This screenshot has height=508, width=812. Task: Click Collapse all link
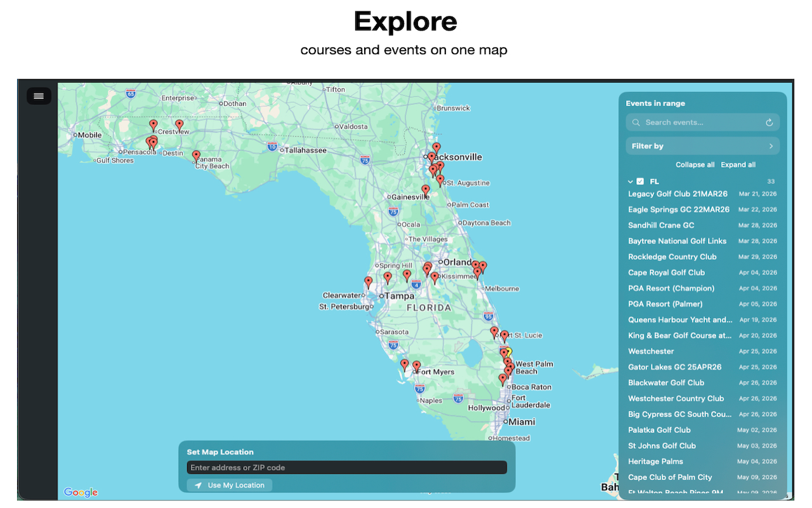click(695, 164)
